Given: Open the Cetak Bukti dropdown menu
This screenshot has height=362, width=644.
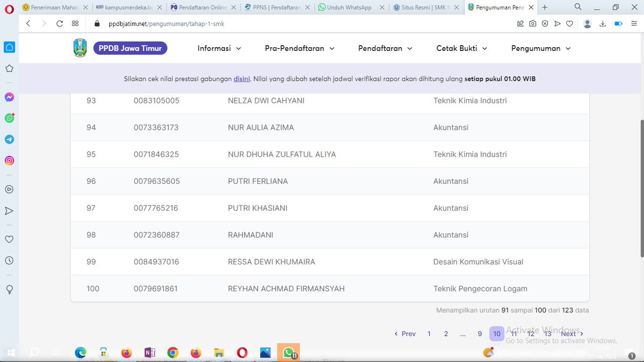Looking at the screenshot, I should click(462, 48).
